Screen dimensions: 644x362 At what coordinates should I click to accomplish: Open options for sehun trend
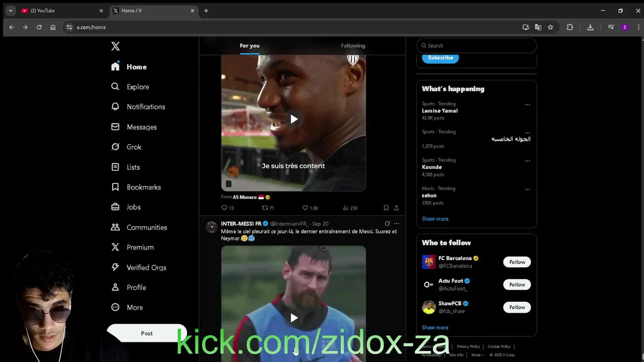pos(527,189)
